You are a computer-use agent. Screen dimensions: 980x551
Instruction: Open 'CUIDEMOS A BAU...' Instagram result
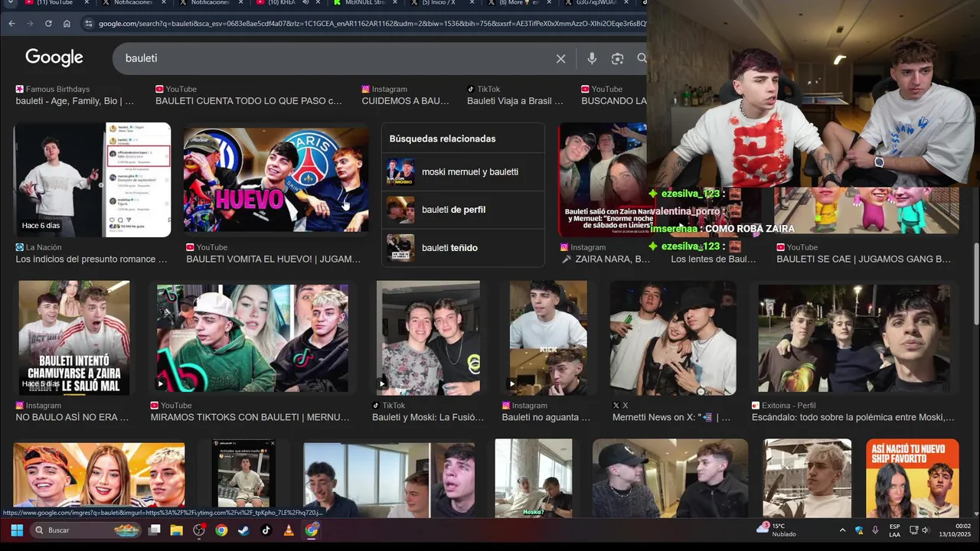[x=406, y=101]
